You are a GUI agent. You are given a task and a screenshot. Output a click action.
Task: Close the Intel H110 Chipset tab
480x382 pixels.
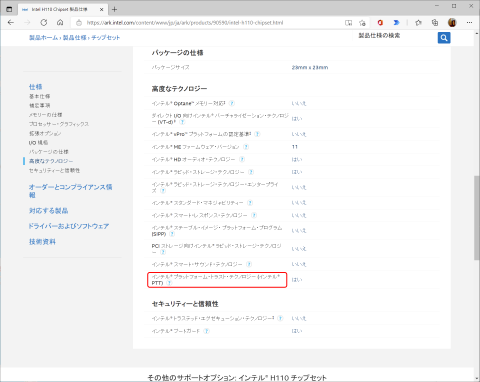click(102, 9)
